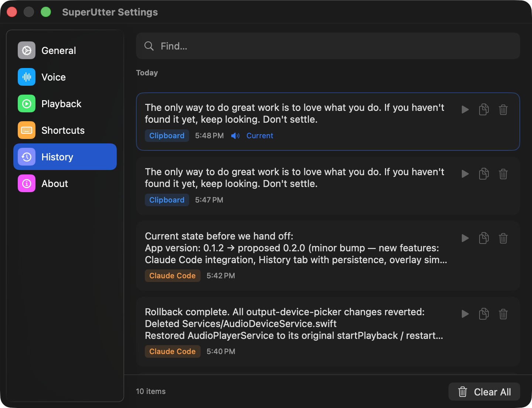Click the 5:48 PM timestamp
The width and height of the screenshot is (532, 408).
tap(209, 136)
